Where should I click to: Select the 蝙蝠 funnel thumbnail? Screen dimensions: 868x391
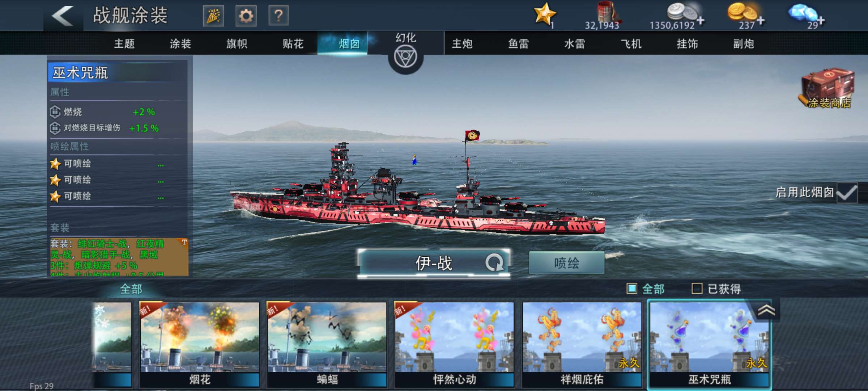point(327,344)
